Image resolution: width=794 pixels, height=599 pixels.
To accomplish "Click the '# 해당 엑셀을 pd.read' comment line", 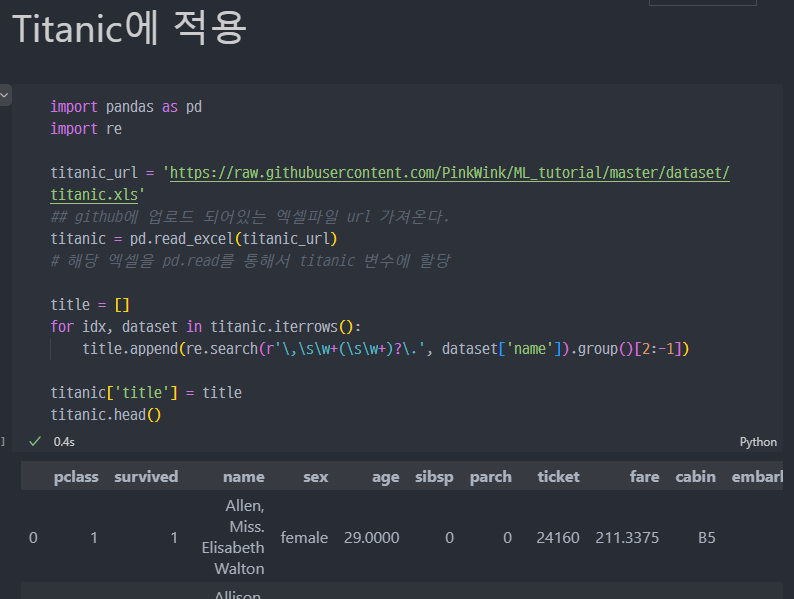I will point(250,261).
